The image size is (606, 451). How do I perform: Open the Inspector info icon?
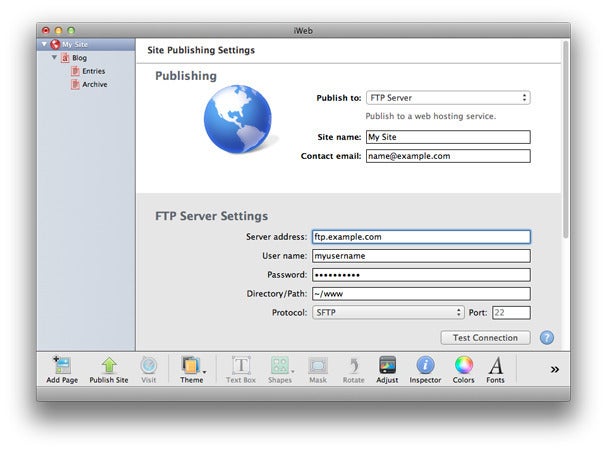tap(425, 365)
